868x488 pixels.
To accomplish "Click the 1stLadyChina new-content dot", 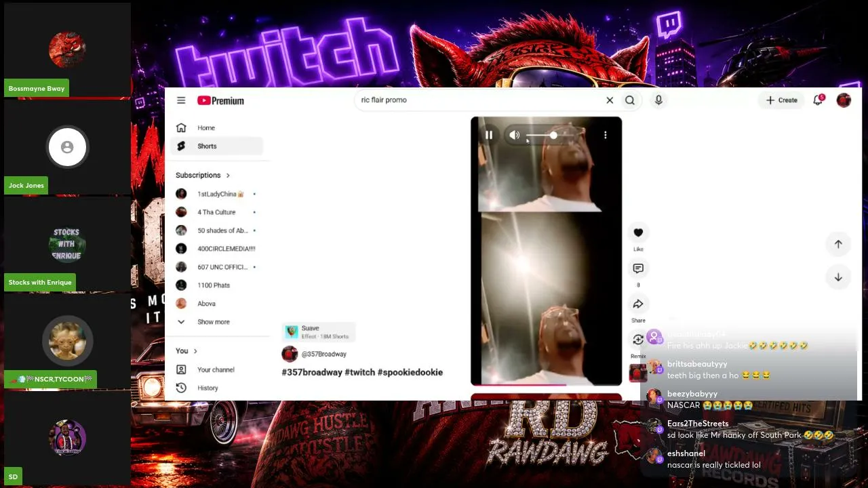I will pyautogui.click(x=254, y=194).
